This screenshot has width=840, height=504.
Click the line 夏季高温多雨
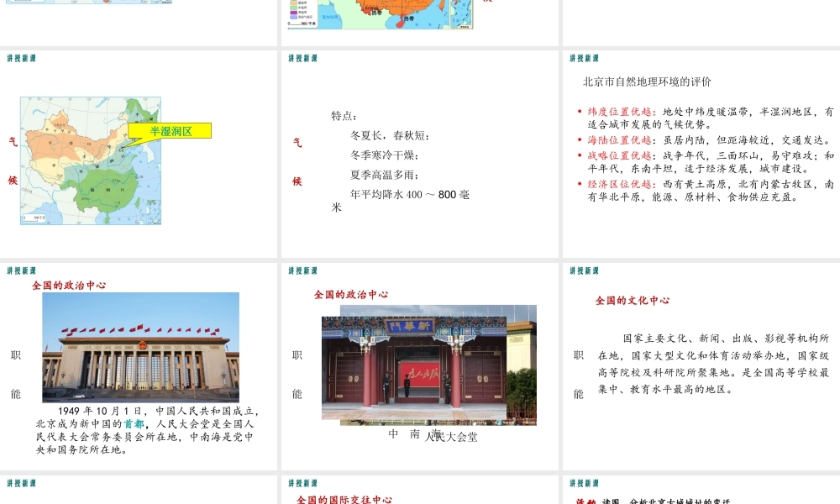384,175
